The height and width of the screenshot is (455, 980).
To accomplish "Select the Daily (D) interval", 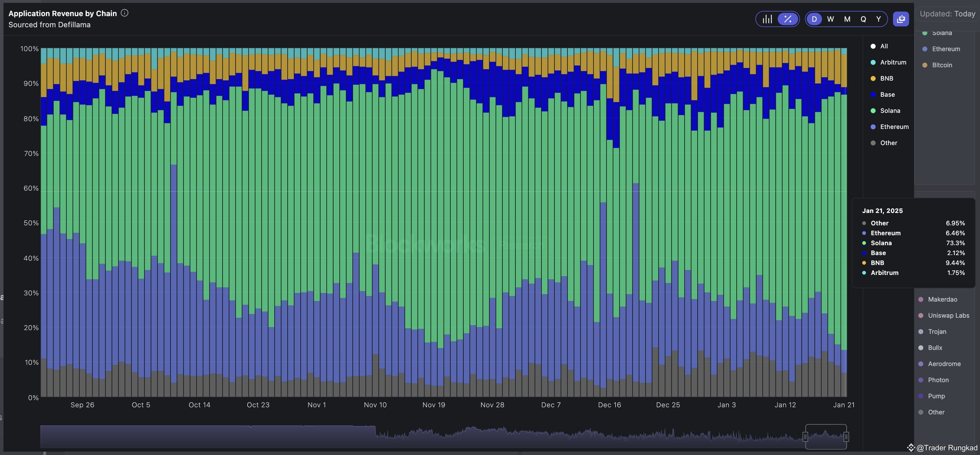I will point(814,19).
